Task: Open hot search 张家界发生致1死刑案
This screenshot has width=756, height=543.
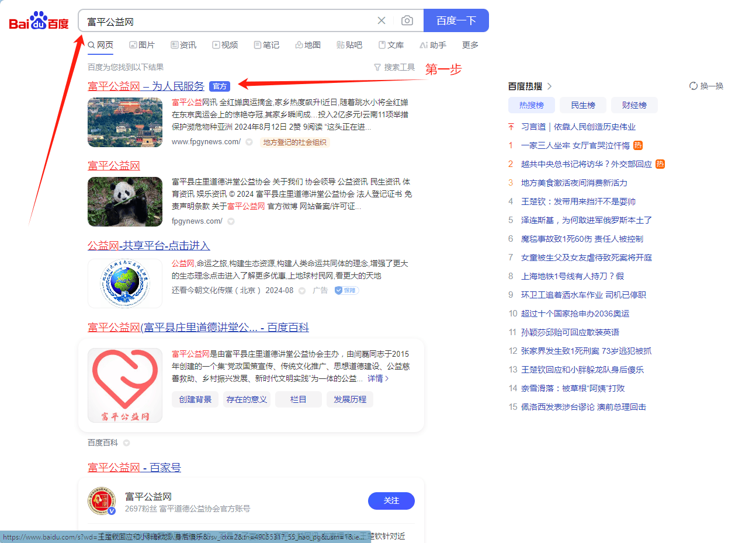Action: click(x=586, y=351)
